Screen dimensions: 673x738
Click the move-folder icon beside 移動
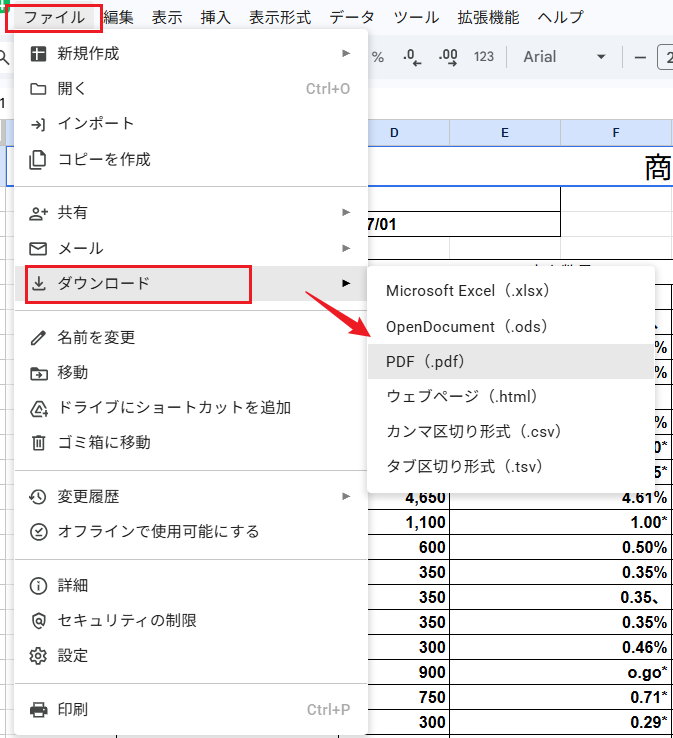pos(39,373)
